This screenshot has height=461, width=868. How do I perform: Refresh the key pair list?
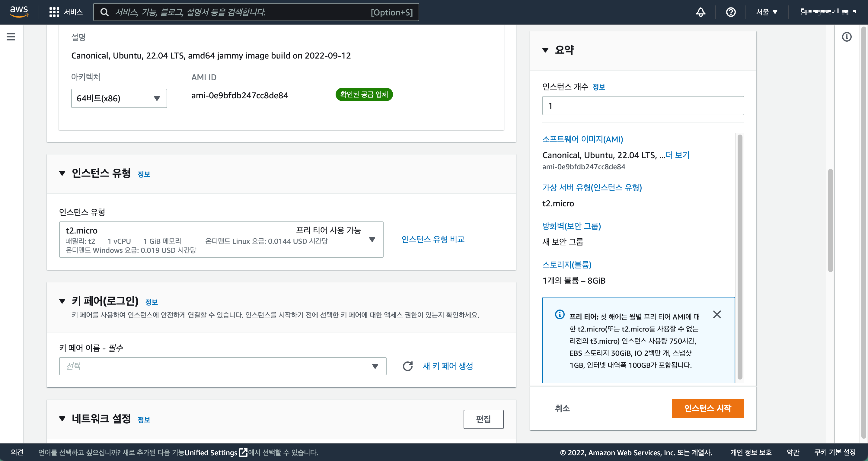click(x=407, y=366)
